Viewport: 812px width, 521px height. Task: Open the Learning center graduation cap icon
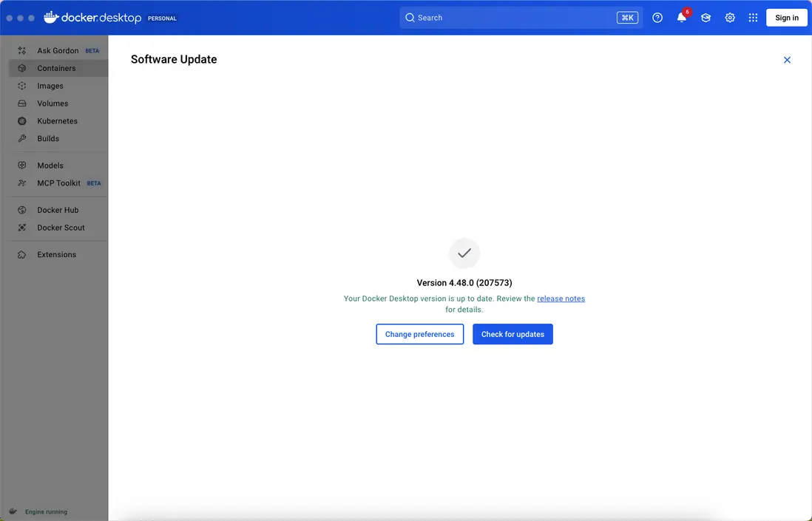click(706, 18)
